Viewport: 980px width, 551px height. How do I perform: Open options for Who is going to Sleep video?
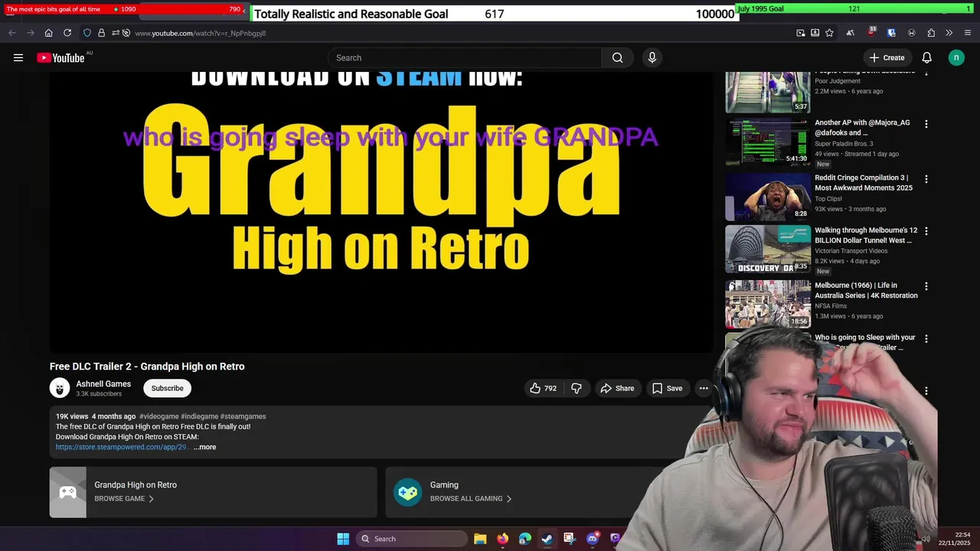[x=926, y=338]
